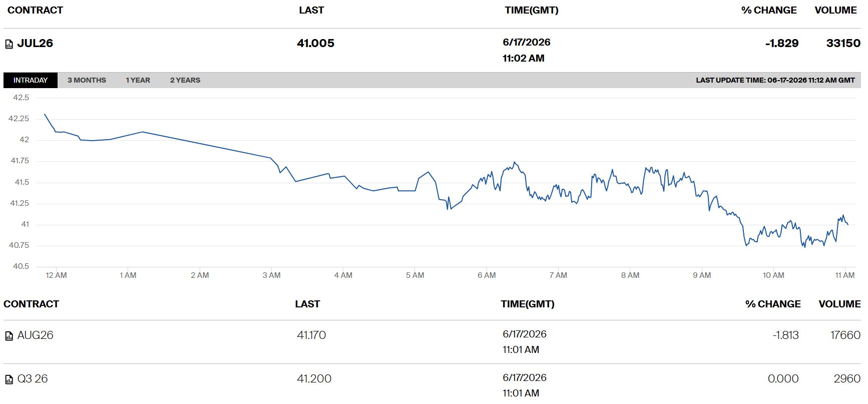This screenshot has width=868, height=404.
Task: Click the chart icon beside AUG26
Action: [x=9, y=336]
